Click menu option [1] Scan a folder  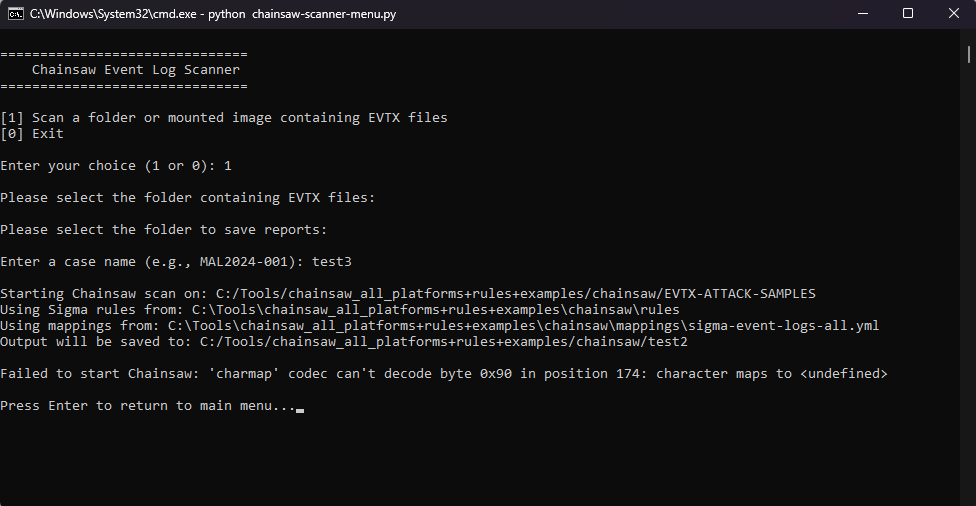click(x=224, y=118)
